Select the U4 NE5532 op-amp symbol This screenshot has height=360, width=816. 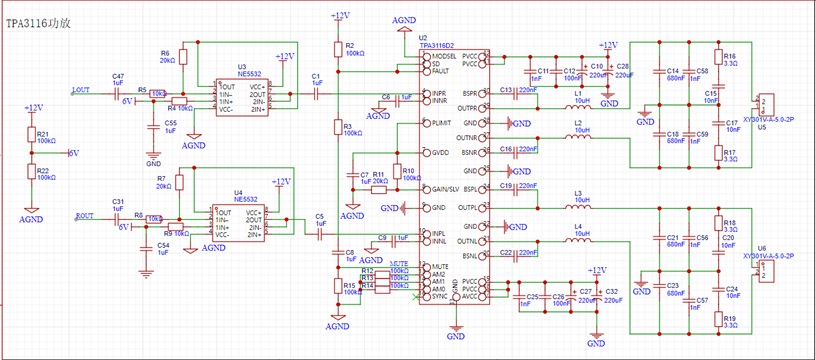[x=238, y=224]
